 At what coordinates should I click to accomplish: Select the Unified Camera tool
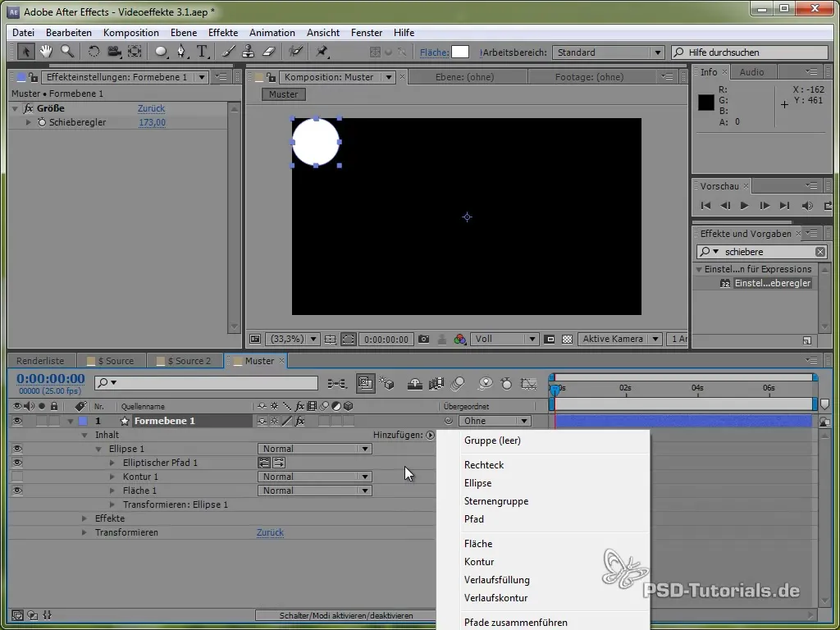point(113,52)
